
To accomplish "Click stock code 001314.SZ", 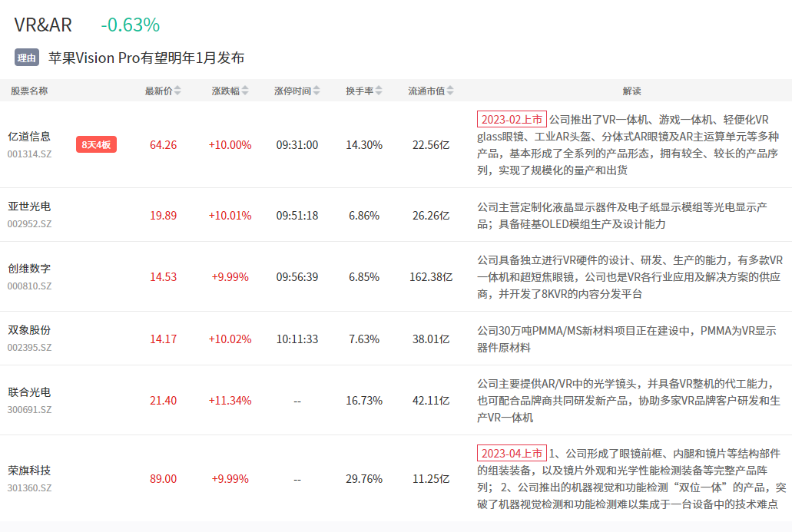I will tap(29, 154).
